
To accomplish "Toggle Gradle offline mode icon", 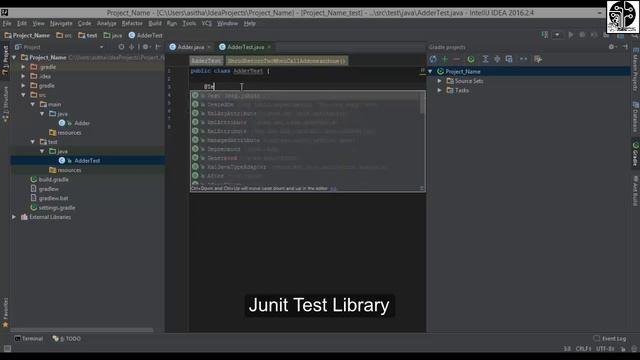I will coord(524,59).
